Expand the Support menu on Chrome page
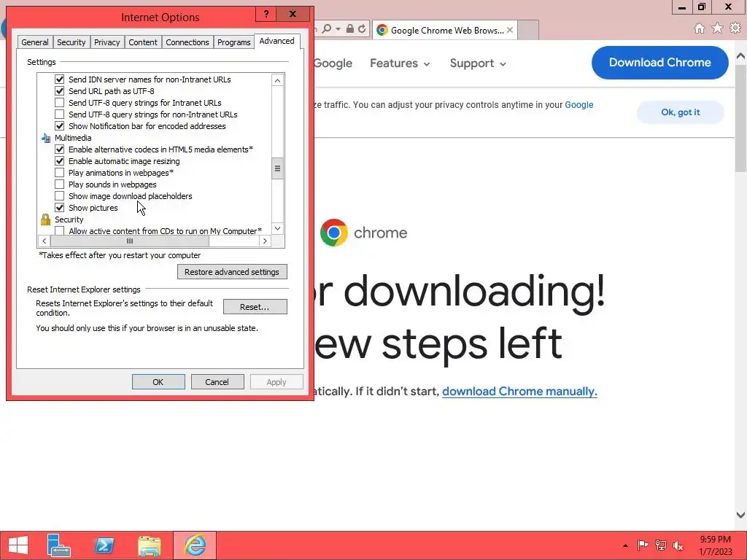Image resolution: width=747 pixels, height=560 pixels. click(478, 63)
